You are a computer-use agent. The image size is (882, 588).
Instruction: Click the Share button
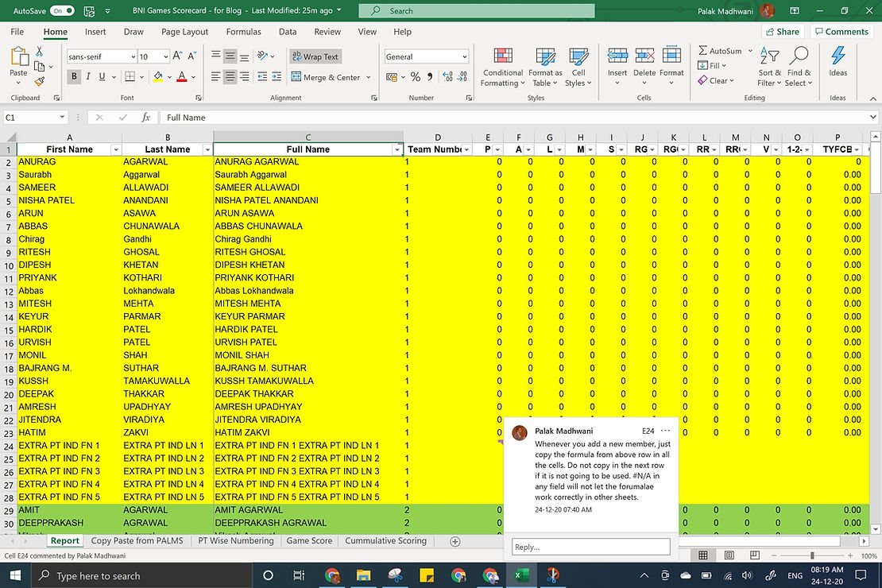(782, 32)
